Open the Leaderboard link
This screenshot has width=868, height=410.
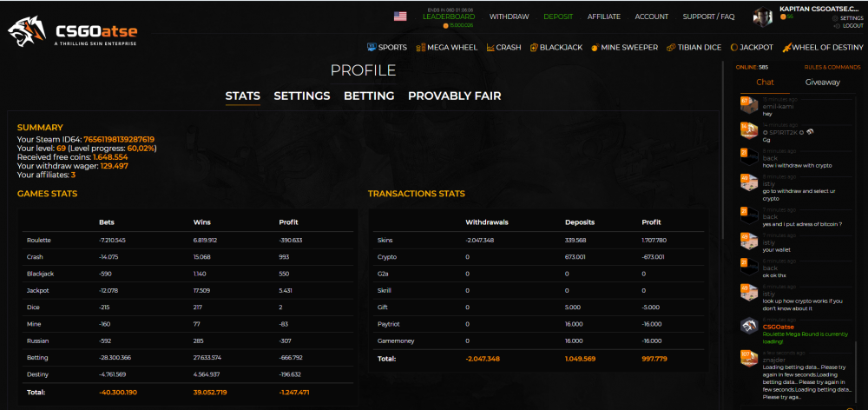pos(449,17)
